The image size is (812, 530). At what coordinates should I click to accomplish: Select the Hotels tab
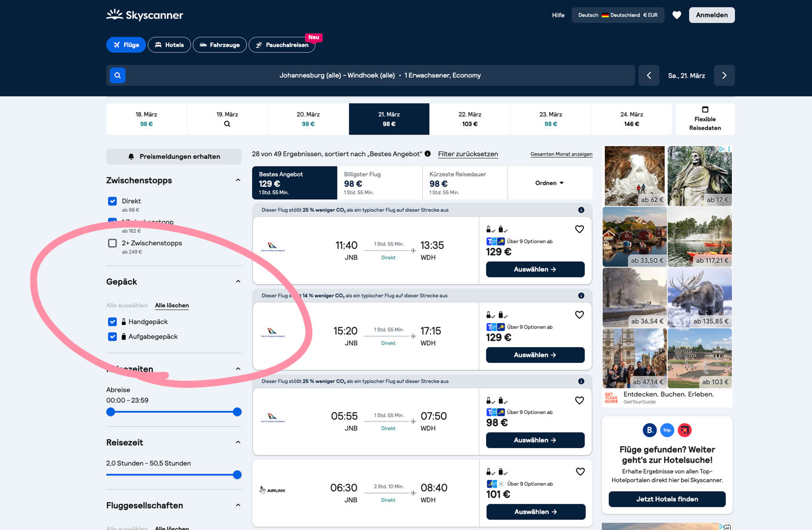coord(169,45)
